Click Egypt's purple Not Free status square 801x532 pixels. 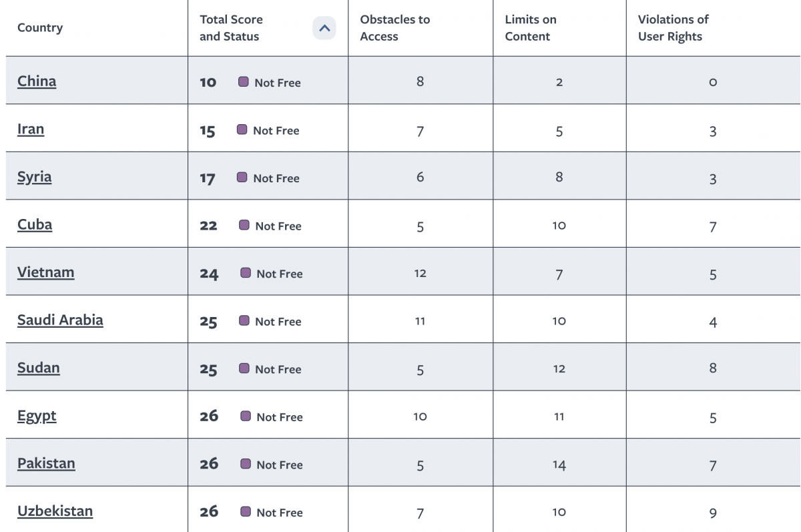(x=246, y=416)
